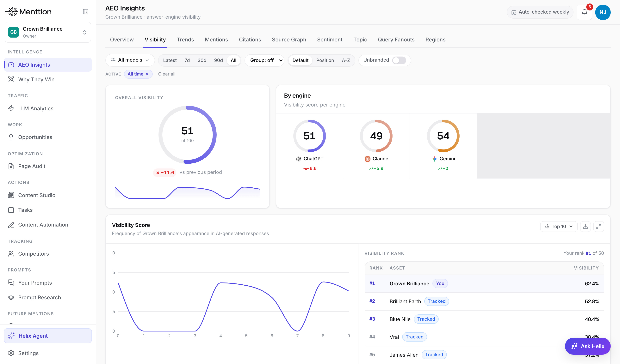Click the Auto-checked weekly button

(x=540, y=12)
